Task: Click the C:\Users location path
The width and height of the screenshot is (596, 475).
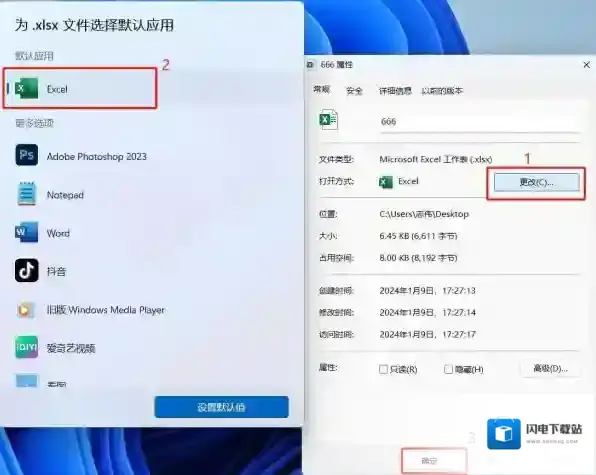Action: (x=424, y=214)
